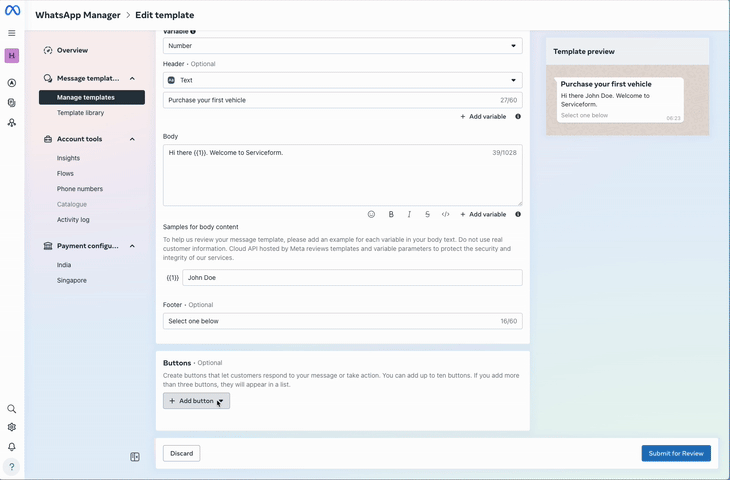Click the Payment configuration bank icon
The width and height of the screenshot is (730, 480).
[47, 246]
